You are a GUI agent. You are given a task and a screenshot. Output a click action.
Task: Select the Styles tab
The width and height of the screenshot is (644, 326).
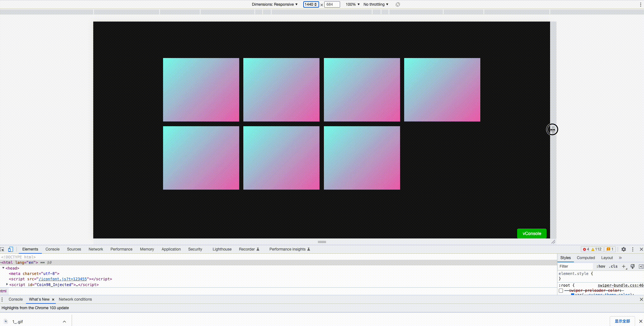click(x=565, y=258)
